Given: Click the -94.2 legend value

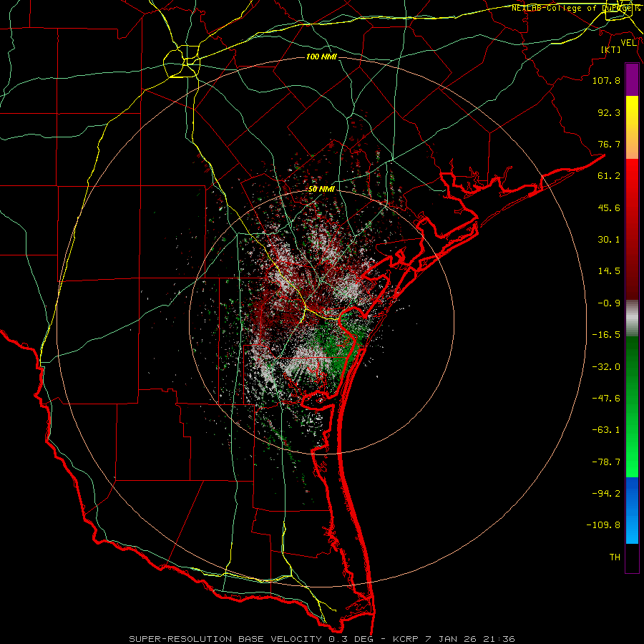Looking at the screenshot, I should point(606,494).
